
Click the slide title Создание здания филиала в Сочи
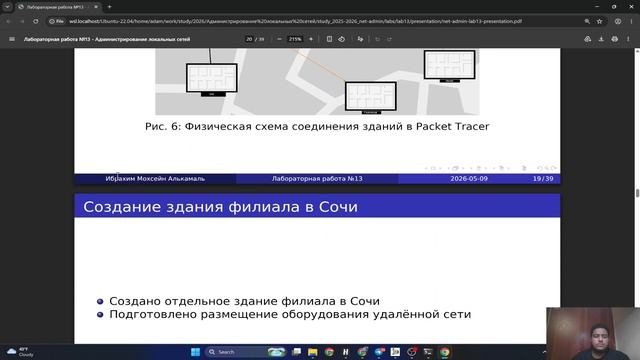tap(220, 207)
